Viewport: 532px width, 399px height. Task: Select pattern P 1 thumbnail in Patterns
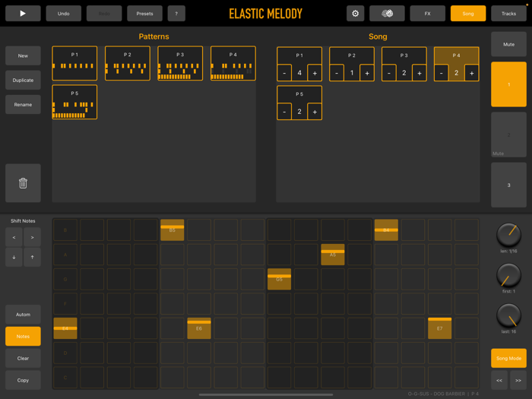(74, 63)
